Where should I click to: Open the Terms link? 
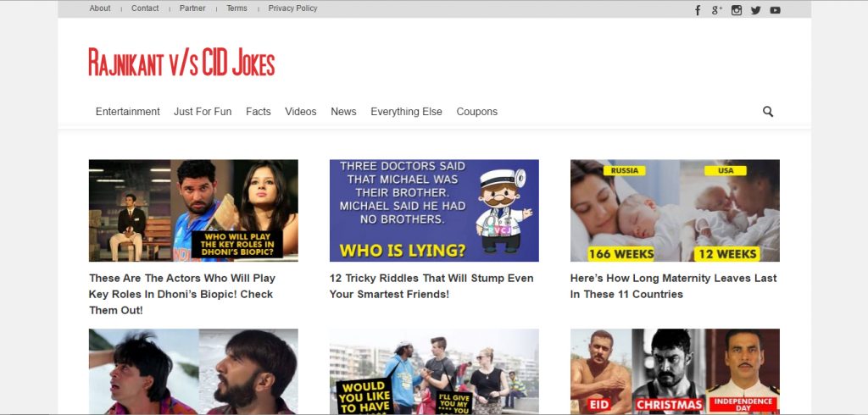pyautogui.click(x=237, y=8)
